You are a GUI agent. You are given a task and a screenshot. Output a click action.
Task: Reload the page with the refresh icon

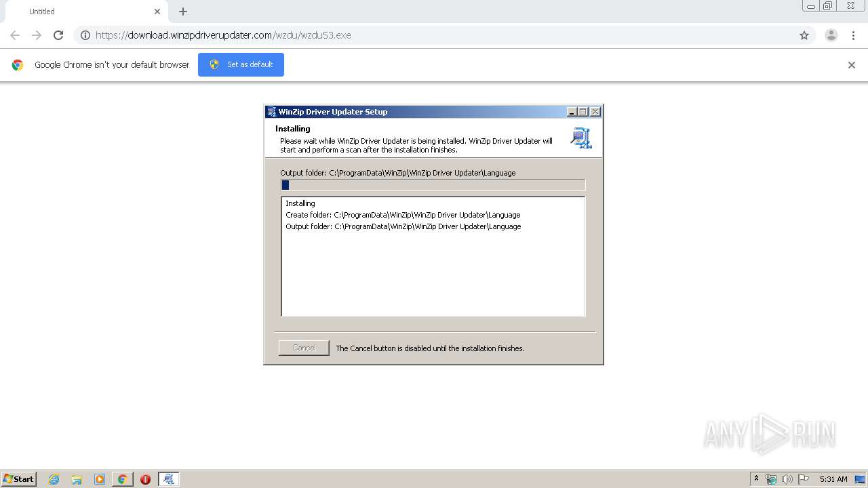click(x=58, y=35)
